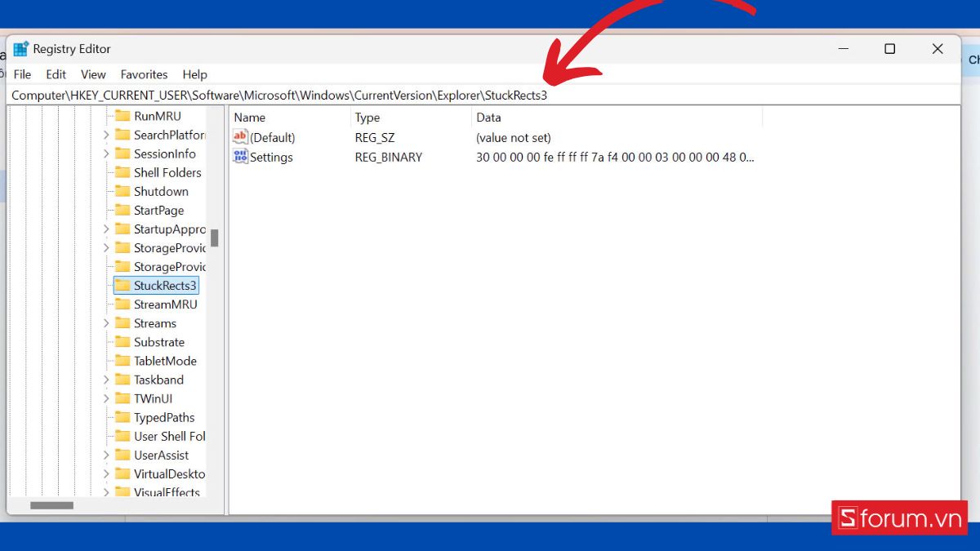Expand the Taskband key
The height and width of the screenshot is (551, 980).
pyautogui.click(x=106, y=380)
